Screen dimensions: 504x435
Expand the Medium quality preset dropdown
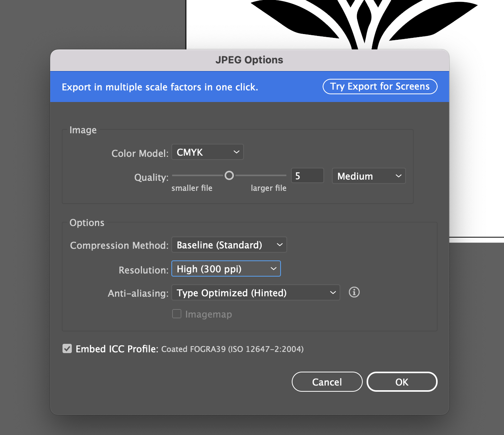pyautogui.click(x=369, y=176)
